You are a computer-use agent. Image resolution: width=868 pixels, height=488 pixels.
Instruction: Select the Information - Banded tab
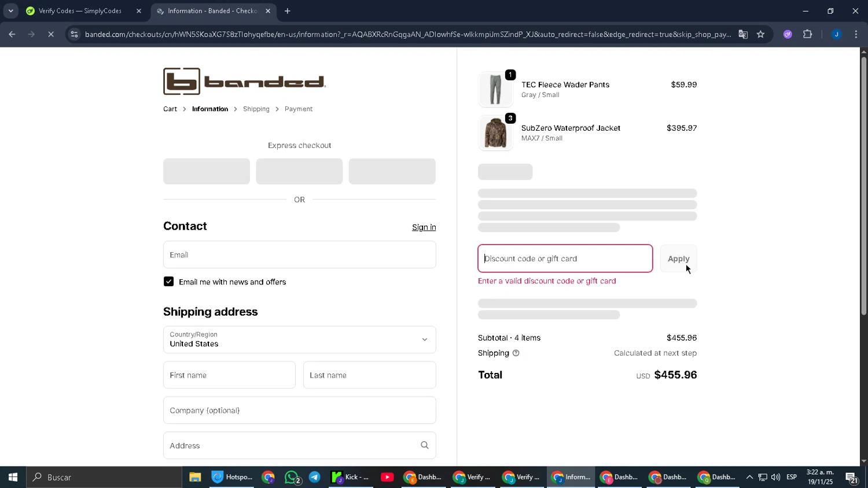[213, 11]
